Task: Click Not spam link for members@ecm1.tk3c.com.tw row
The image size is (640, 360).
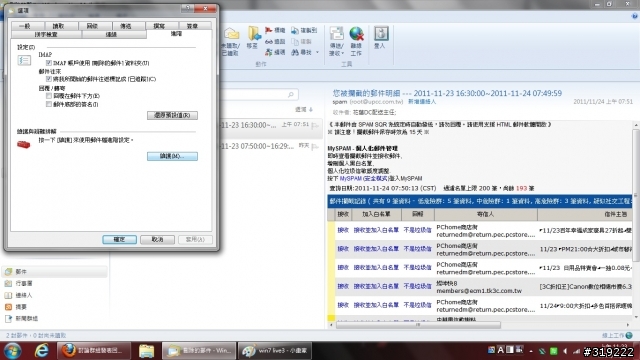Action: (x=417, y=287)
